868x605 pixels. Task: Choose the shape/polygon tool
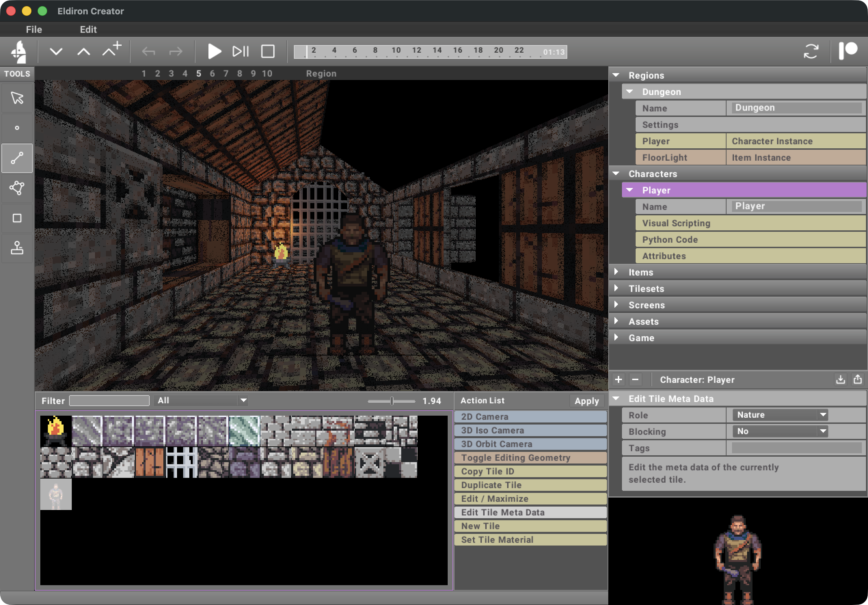17,188
